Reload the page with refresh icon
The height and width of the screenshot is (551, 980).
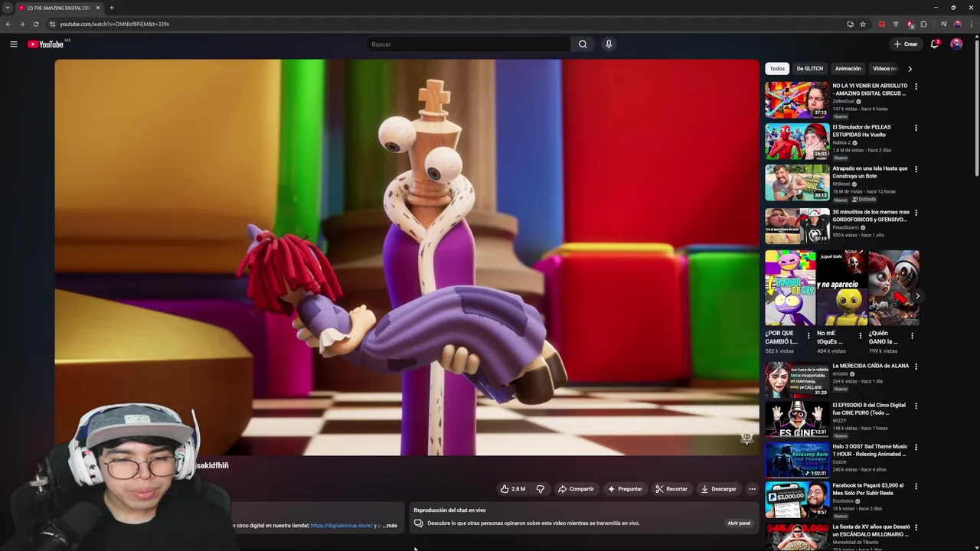point(35,24)
